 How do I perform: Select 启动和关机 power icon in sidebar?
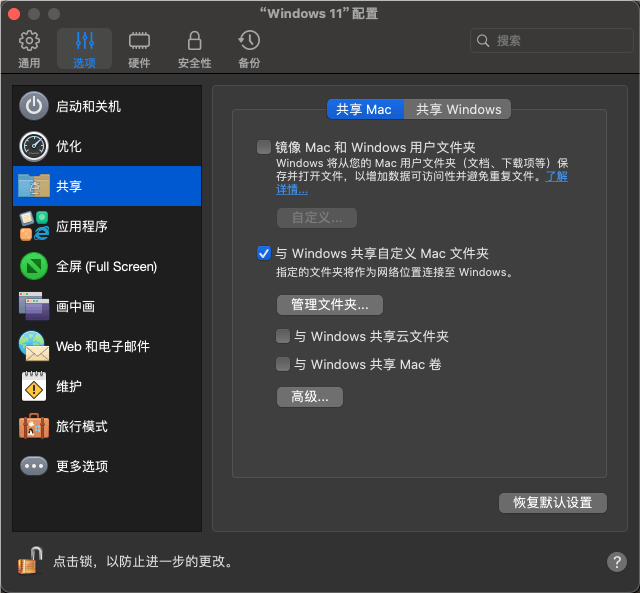pos(34,106)
